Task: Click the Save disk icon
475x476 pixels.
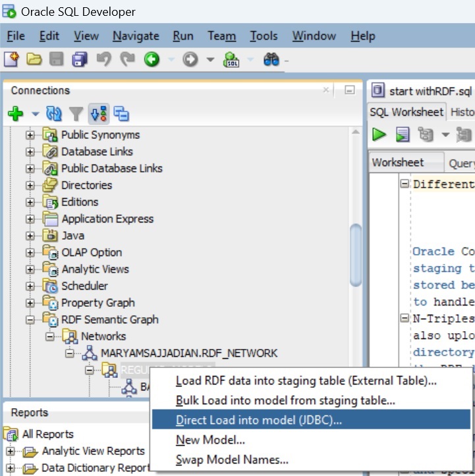Action: tap(57, 59)
